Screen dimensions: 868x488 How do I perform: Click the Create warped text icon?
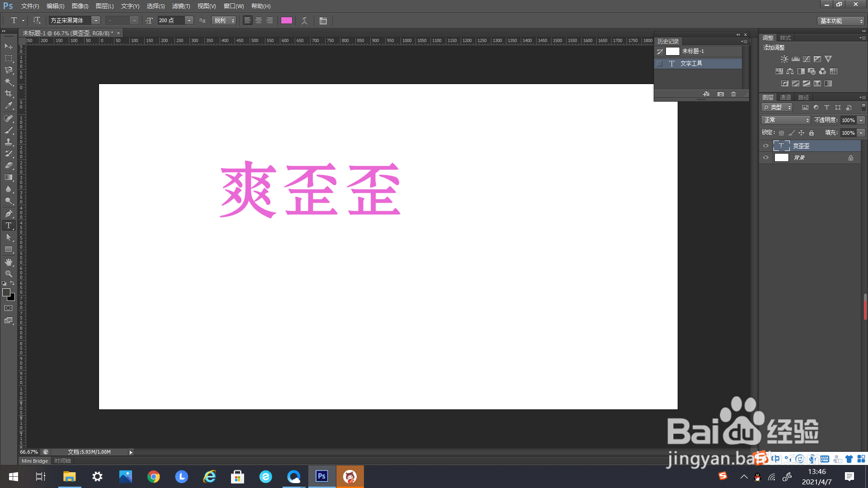coord(305,20)
